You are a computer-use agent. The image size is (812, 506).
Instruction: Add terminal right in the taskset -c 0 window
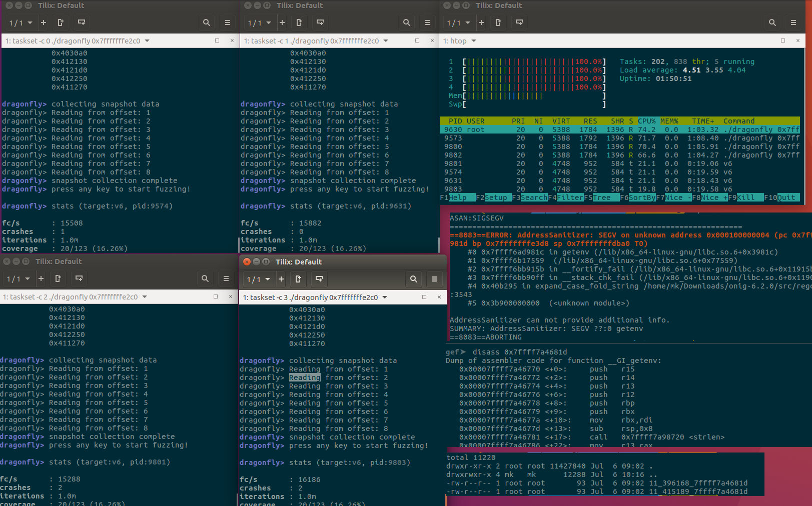[61, 22]
